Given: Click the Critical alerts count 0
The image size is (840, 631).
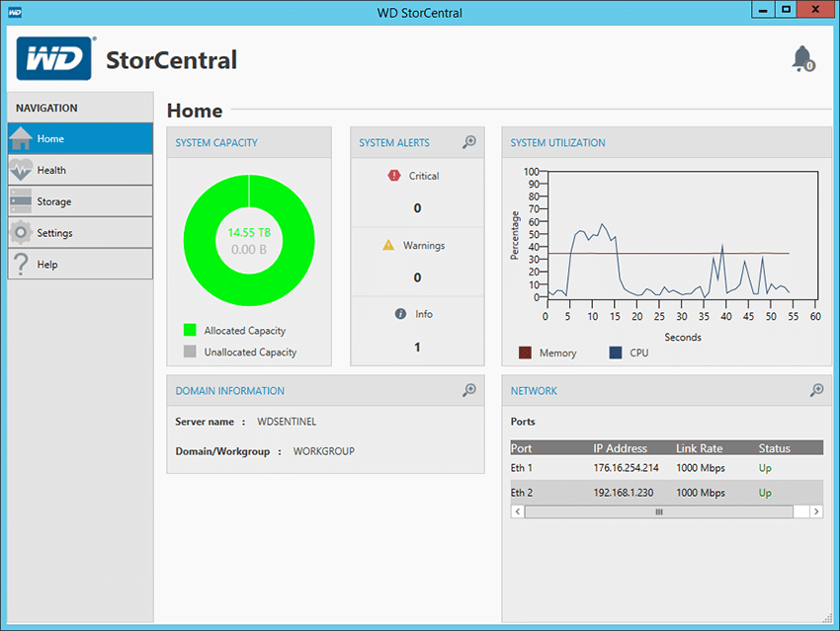Looking at the screenshot, I should click(x=417, y=208).
